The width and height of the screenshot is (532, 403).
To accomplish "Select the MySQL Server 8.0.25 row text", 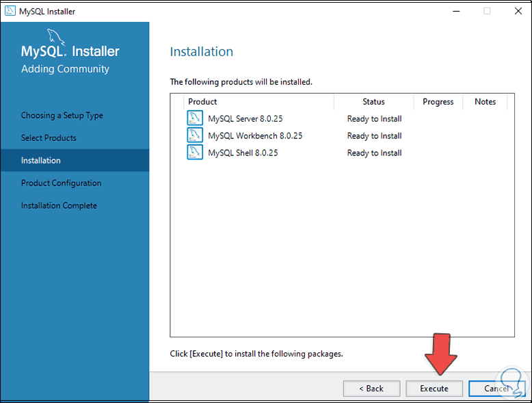I will [x=245, y=118].
